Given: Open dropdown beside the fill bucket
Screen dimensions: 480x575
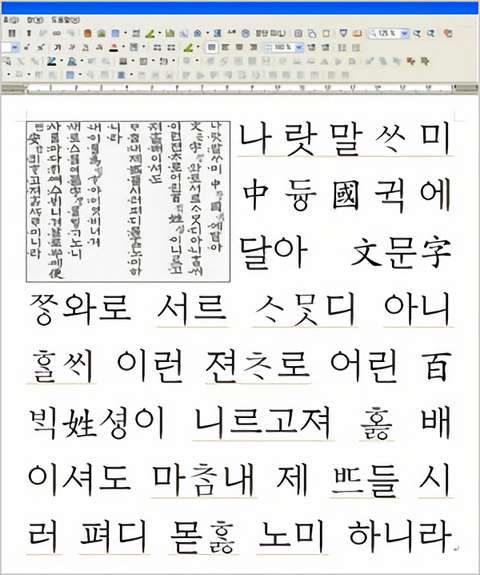Looking at the screenshot, I should coord(81,61).
